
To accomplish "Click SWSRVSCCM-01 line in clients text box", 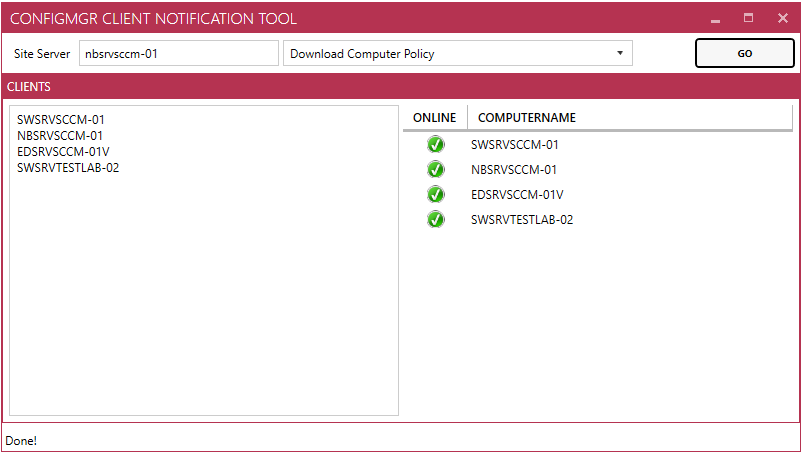I will click(x=61, y=120).
